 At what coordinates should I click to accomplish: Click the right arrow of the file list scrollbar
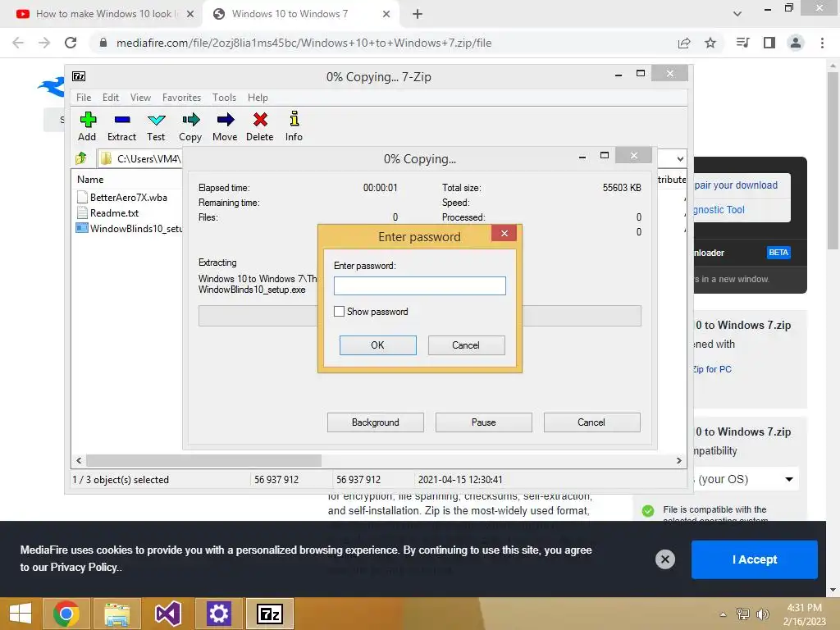[678, 460]
